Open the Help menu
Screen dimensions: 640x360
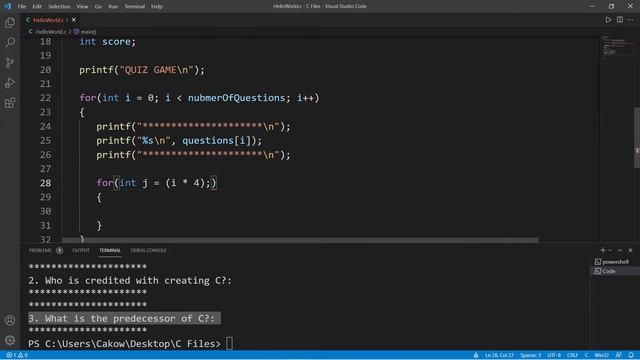[157, 7]
